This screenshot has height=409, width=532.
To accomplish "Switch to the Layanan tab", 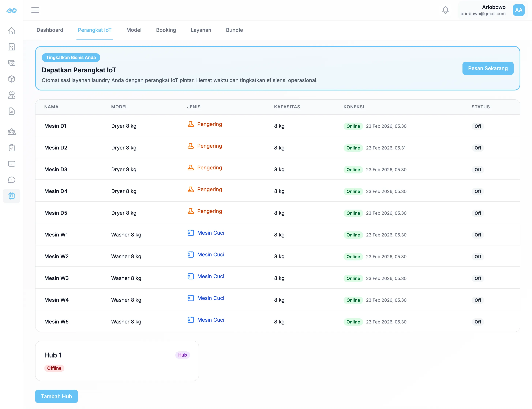I will point(201,30).
